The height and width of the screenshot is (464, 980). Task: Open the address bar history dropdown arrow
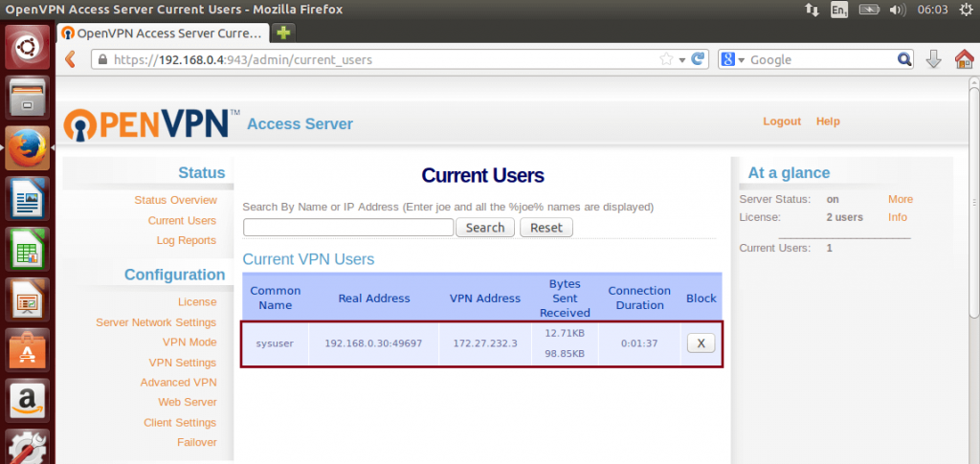pyautogui.click(x=682, y=60)
